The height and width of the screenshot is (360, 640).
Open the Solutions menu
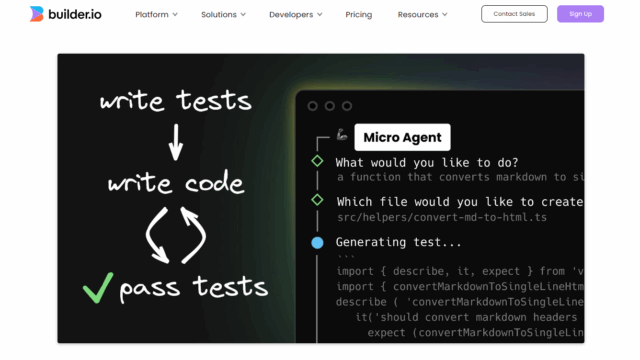219,15
